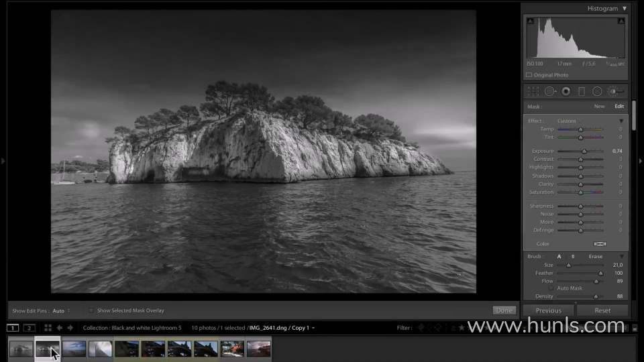644x362 pixels.
Task: Enable the Auto Mask checkbox
Action: coord(551,288)
